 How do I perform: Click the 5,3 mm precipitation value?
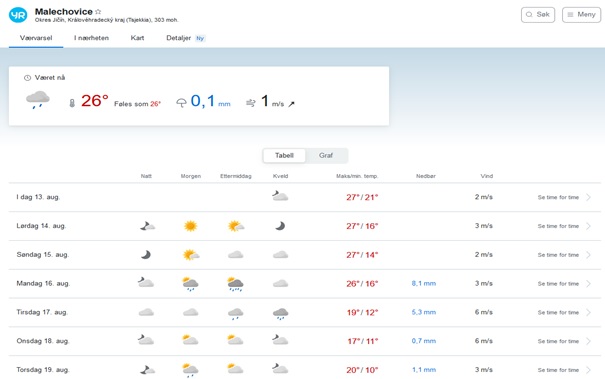pyautogui.click(x=424, y=312)
